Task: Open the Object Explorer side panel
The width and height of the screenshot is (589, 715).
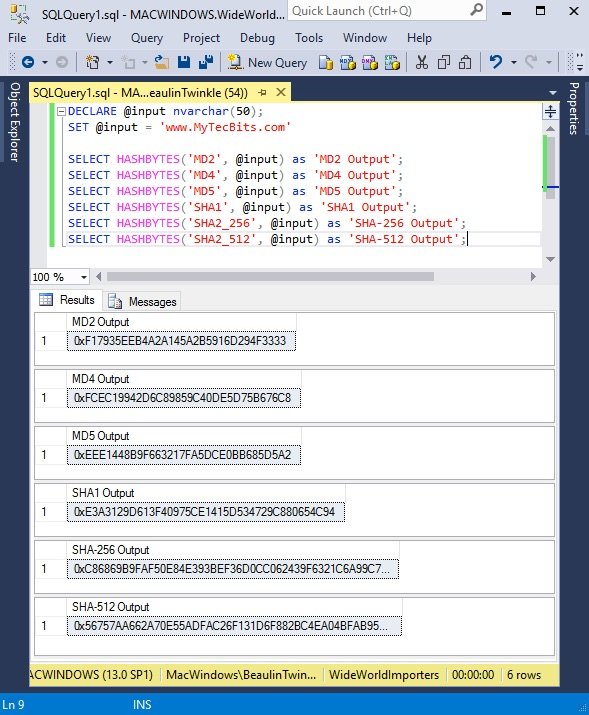Action: (x=15, y=122)
